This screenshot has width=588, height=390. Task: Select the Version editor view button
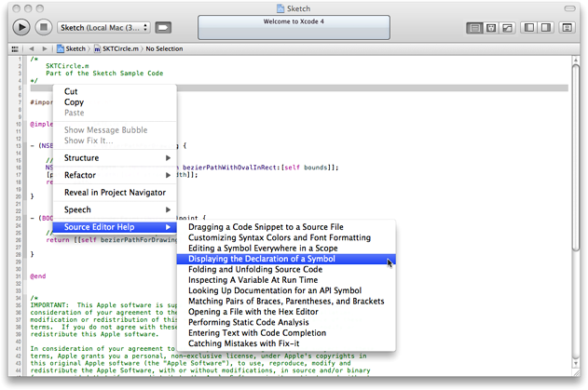click(507, 28)
